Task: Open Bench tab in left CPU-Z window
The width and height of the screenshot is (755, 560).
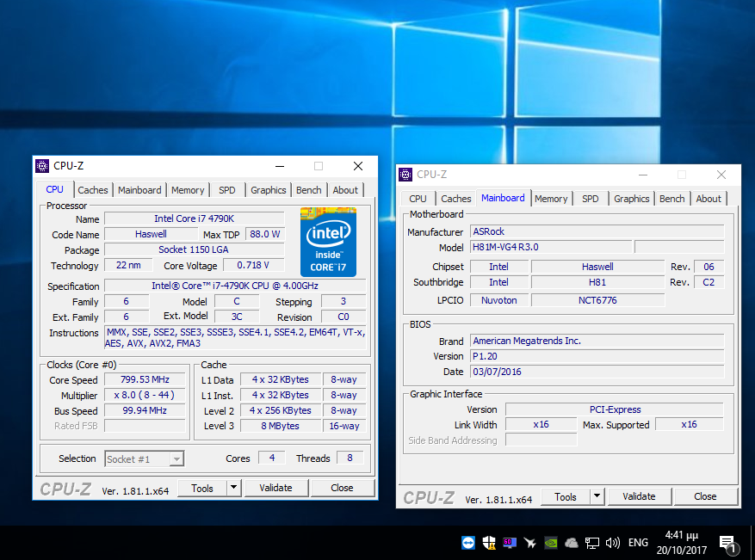Action: click(x=309, y=190)
